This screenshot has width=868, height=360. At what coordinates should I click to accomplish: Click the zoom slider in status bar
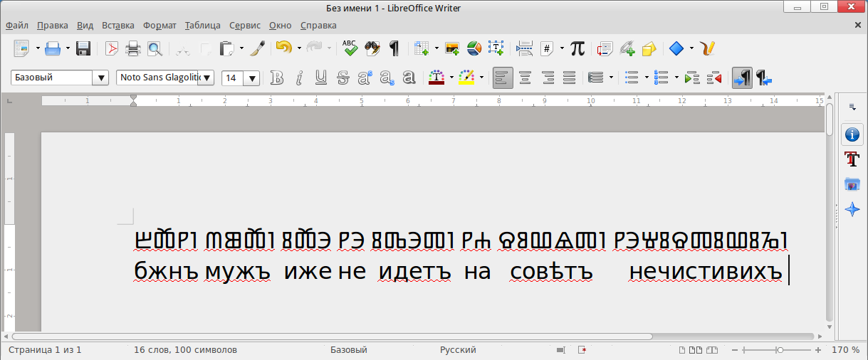coord(780,350)
